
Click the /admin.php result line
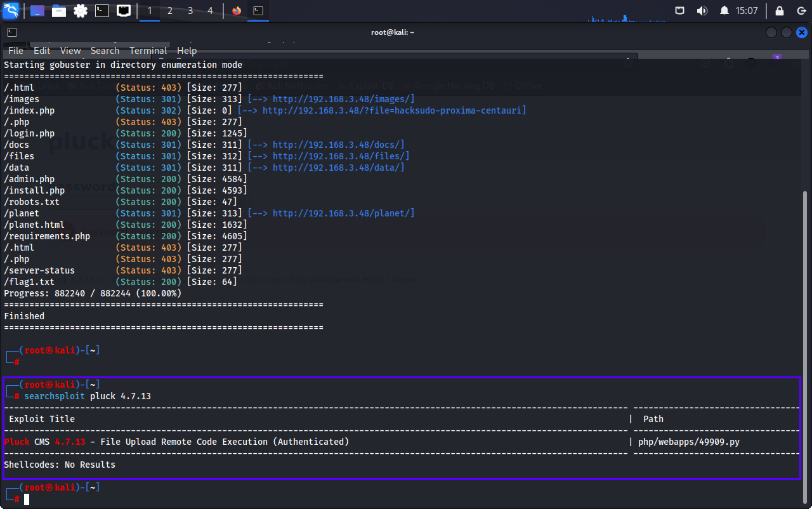point(126,179)
